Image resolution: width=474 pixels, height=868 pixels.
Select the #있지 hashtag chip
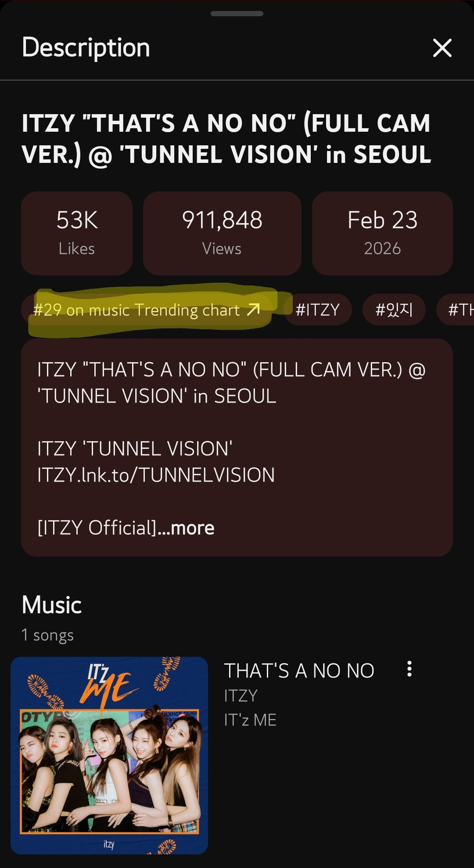[394, 310]
